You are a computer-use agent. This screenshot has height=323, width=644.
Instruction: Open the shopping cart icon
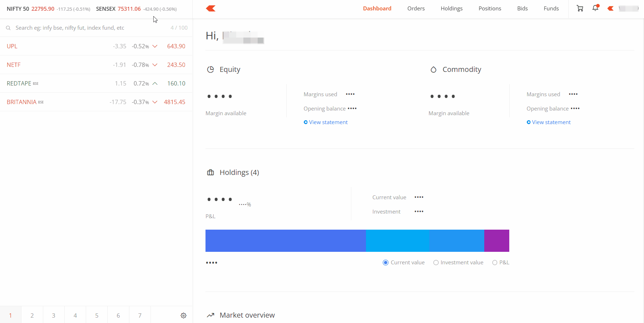coord(580,8)
